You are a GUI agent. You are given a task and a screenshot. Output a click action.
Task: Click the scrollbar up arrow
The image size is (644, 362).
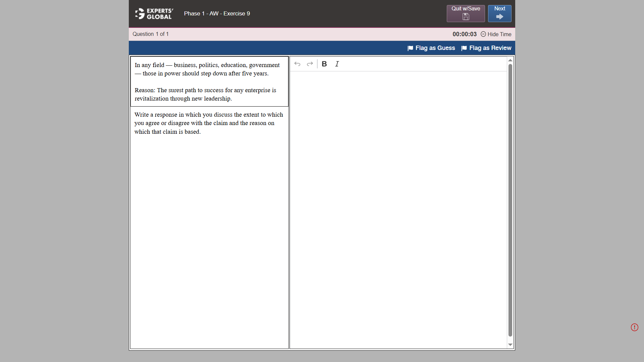(x=510, y=60)
